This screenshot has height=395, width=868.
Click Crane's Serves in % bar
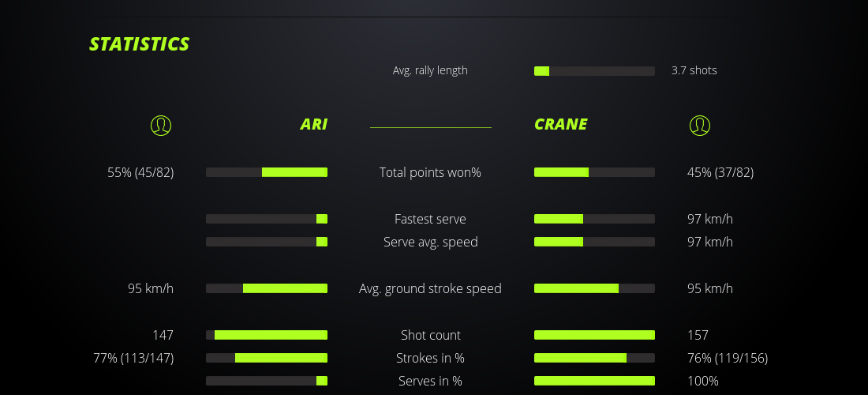click(594, 381)
